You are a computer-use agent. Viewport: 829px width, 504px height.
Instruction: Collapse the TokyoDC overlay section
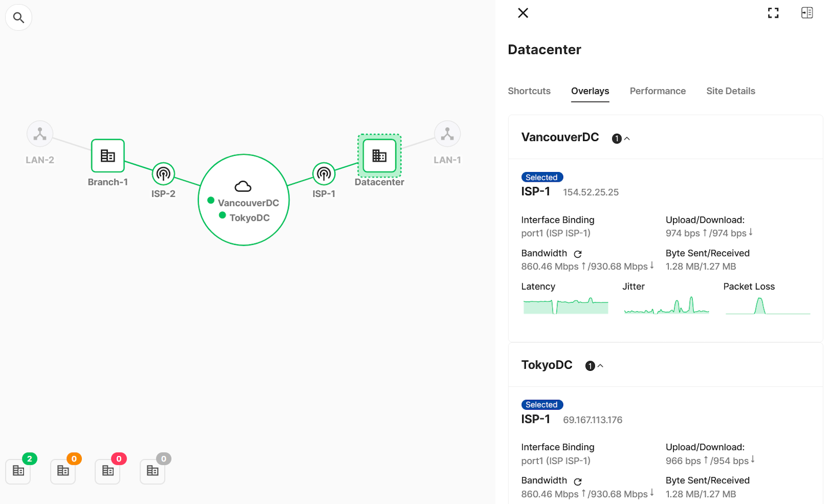click(601, 366)
